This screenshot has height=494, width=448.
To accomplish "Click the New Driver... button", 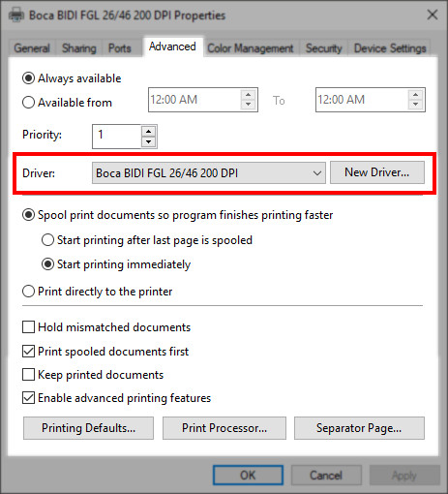I will pos(377,172).
